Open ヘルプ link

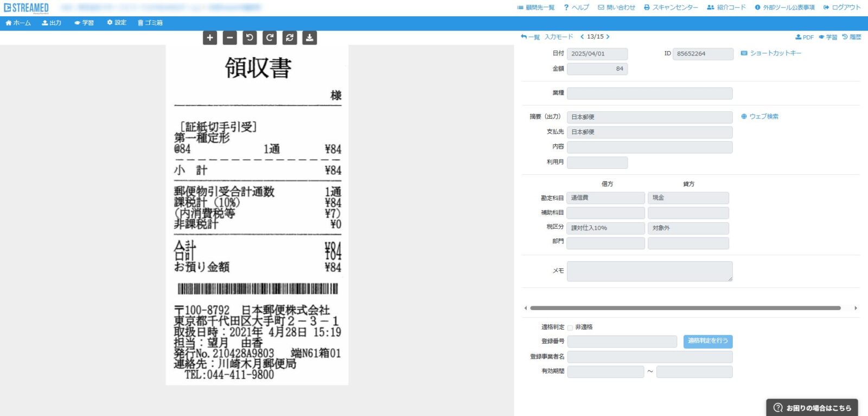coord(576,8)
